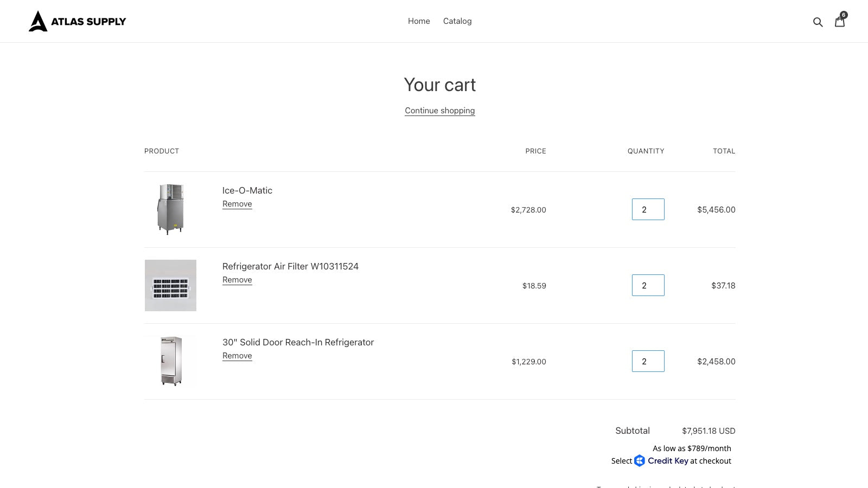Open the search icon in header
The height and width of the screenshot is (488, 868).
pyautogui.click(x=818, y=22)
